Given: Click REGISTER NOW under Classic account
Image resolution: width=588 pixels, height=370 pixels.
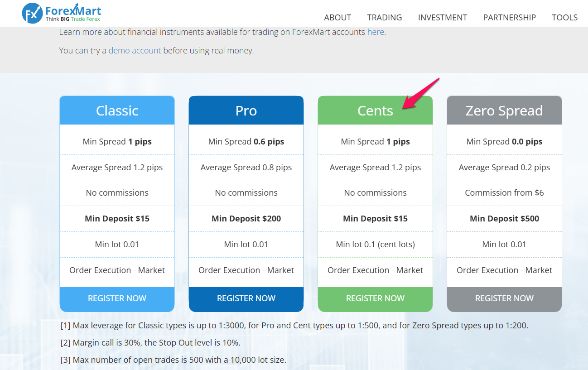Looking at the screenshot, I should pos(117,298).
